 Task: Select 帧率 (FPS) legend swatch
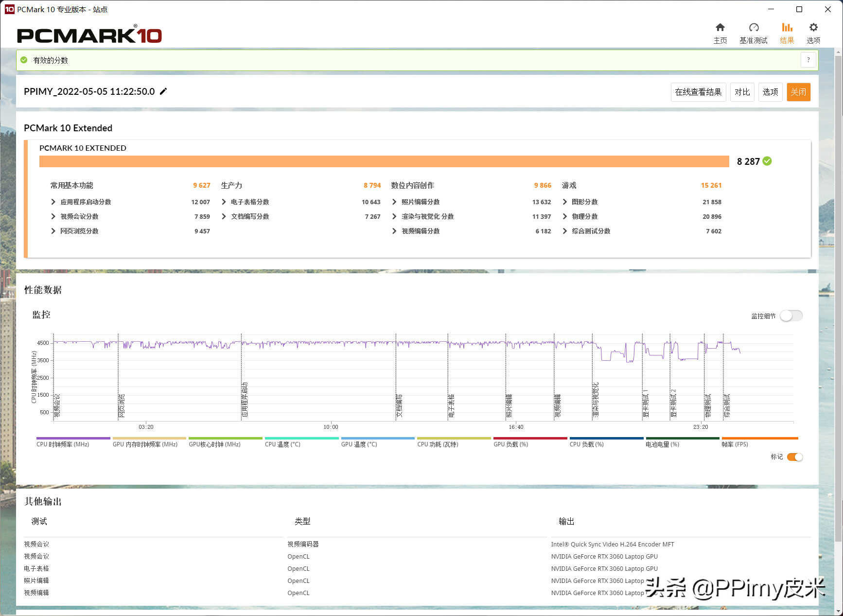pyautogui.click(x=760, y=438)
